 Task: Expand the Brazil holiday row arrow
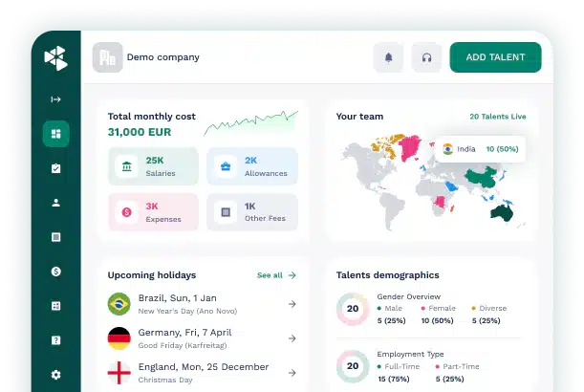pyautogui.click(x=292, y=304)
